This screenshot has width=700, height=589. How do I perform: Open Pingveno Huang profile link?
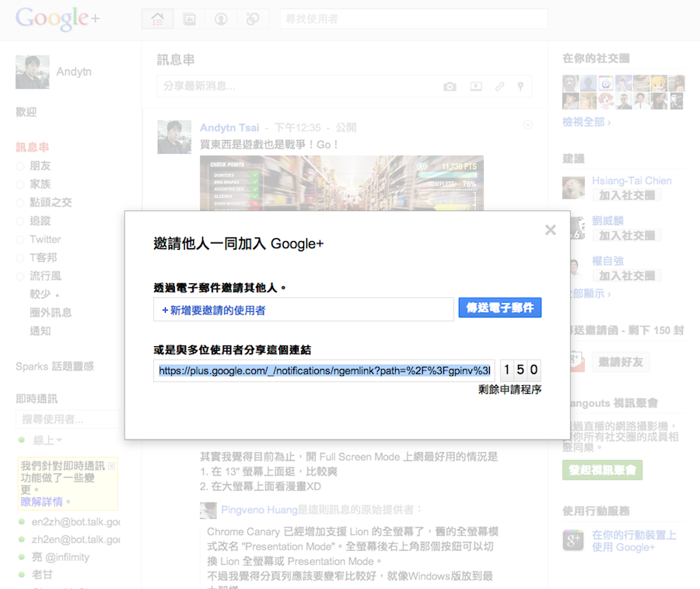(x=259, y=510)
